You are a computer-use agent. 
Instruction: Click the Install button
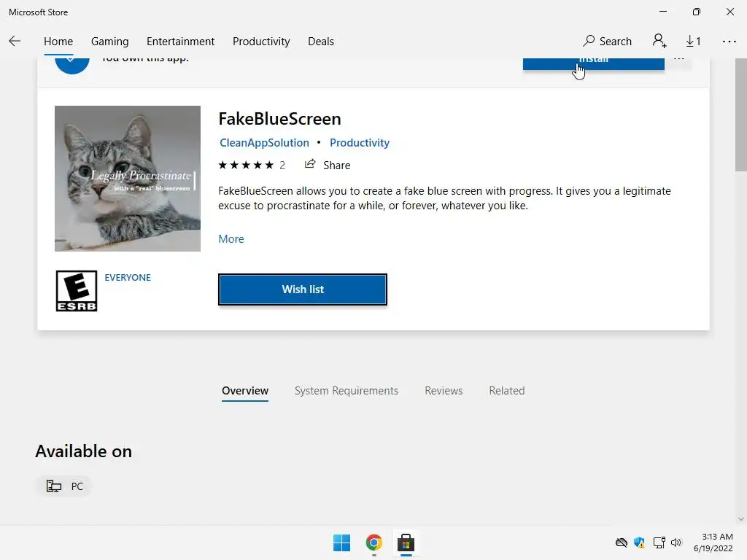point(594,63)
